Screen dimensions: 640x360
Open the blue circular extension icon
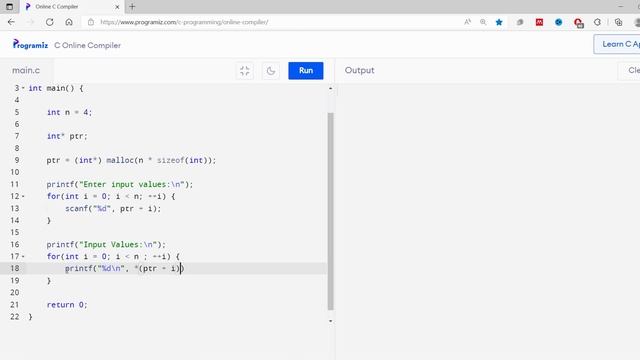pos(558,22)
